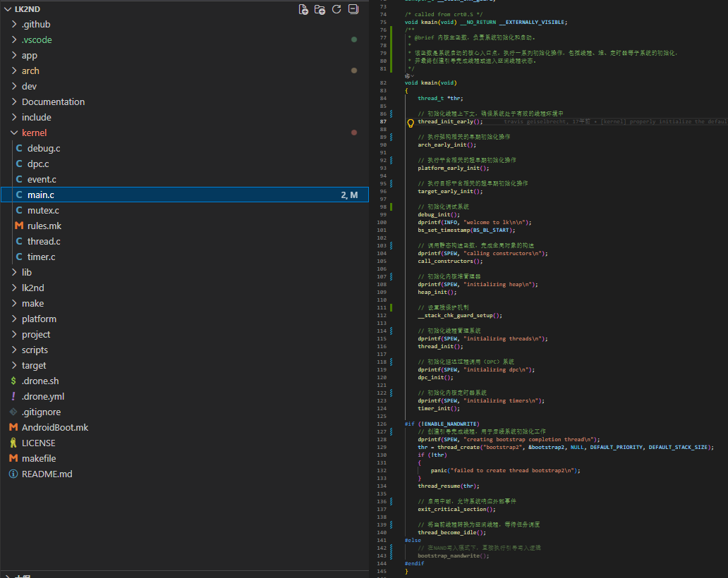The height and width of the screenshot is (578, 728).
Task: Click debug_init() on line 99
Action: [x=439, y=214]
